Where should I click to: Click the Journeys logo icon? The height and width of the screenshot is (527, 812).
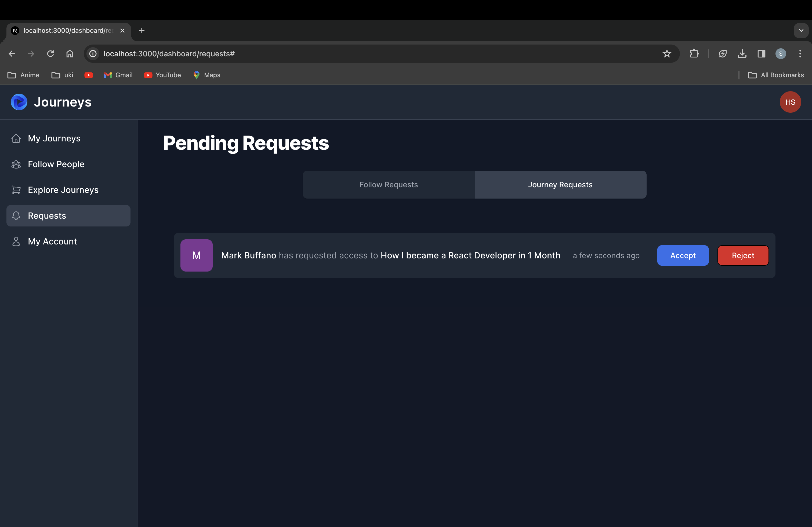tap(19, 102)
